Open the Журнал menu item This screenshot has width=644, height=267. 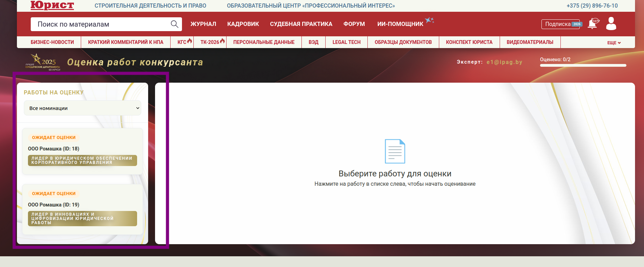pyautogui.click(x=203, y=24)
